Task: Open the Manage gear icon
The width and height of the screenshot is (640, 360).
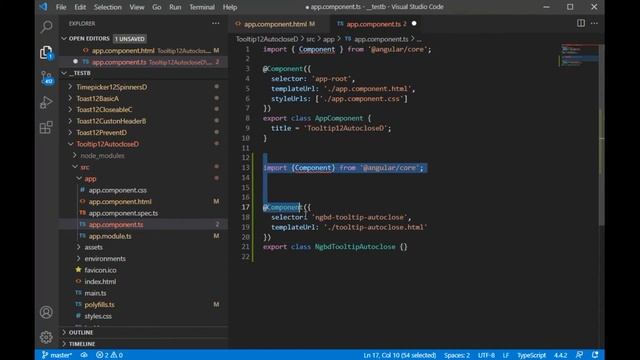Action: 47,337
